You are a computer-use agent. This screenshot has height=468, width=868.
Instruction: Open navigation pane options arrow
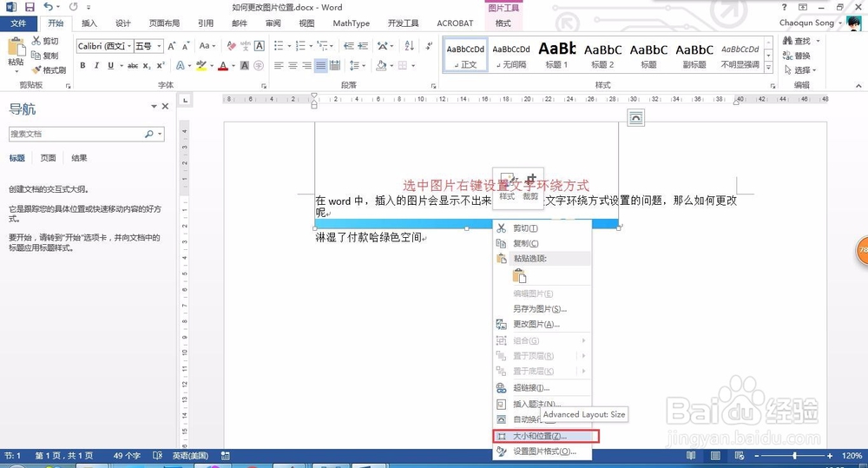pos(154,106)
